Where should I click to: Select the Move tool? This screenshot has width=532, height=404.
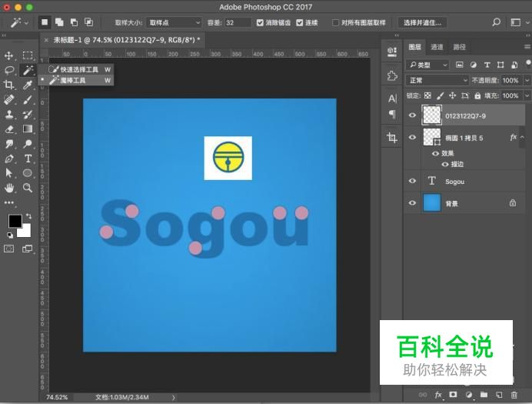click(x=8, y=55)
